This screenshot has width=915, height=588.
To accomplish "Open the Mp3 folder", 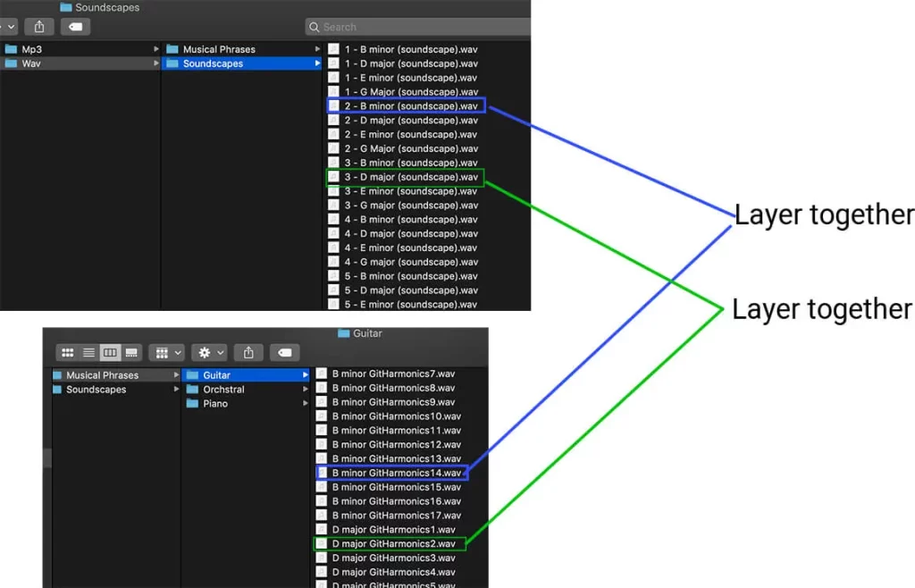I will [31, 49].
